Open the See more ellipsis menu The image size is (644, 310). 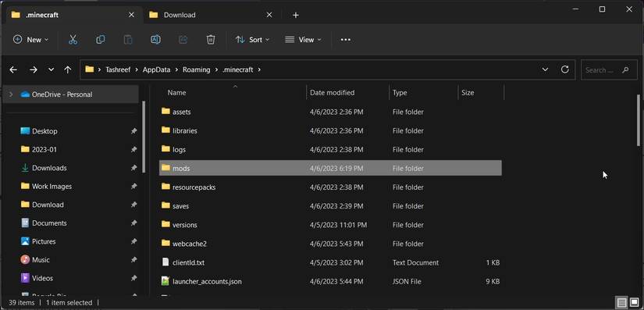pyautogui.click(x=345, y=40)
